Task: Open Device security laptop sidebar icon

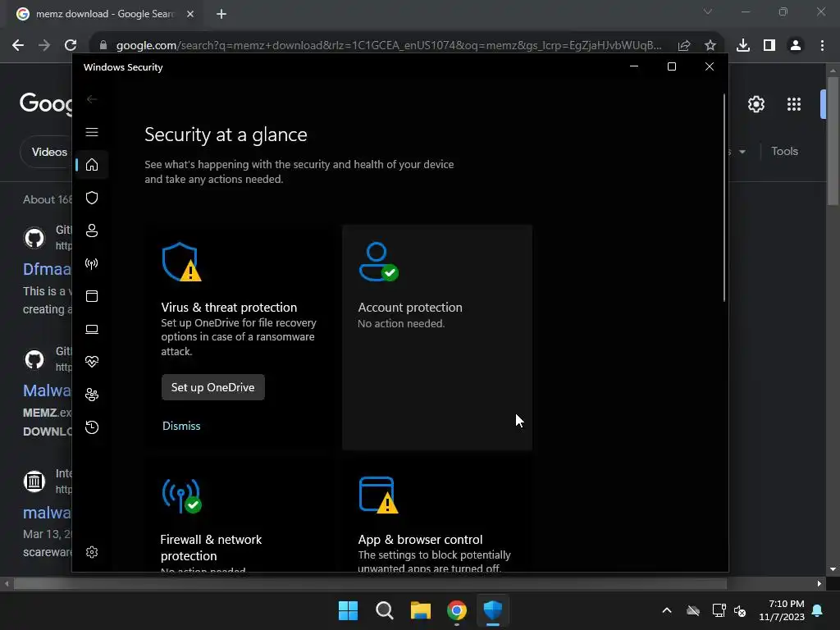Action: (92, 329)
